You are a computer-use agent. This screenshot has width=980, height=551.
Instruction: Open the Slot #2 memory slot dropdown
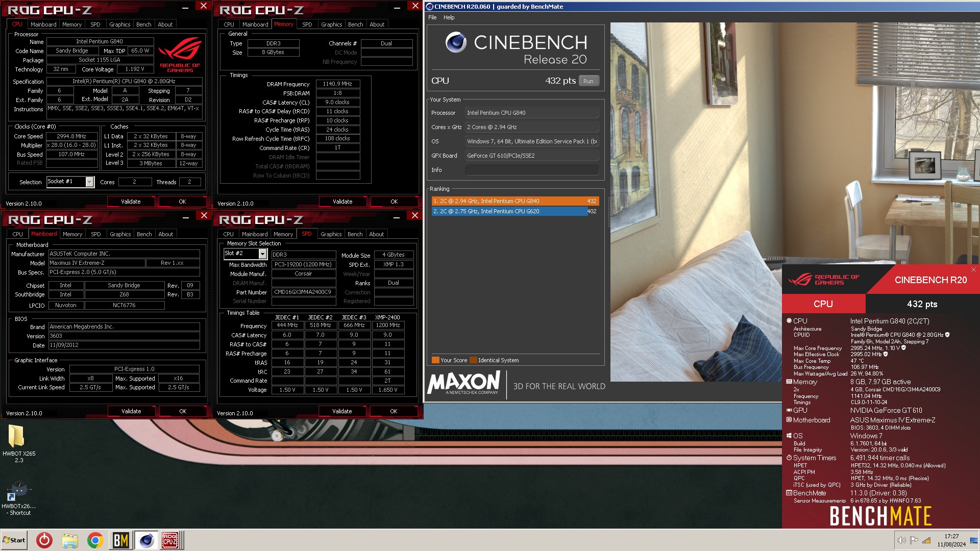[x=262, y=254]
